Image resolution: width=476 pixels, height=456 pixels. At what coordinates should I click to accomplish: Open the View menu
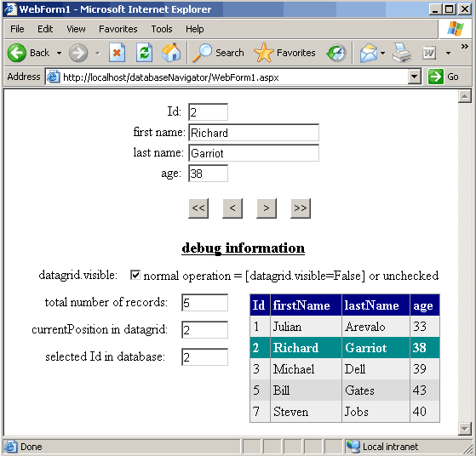tap(76, 29)
